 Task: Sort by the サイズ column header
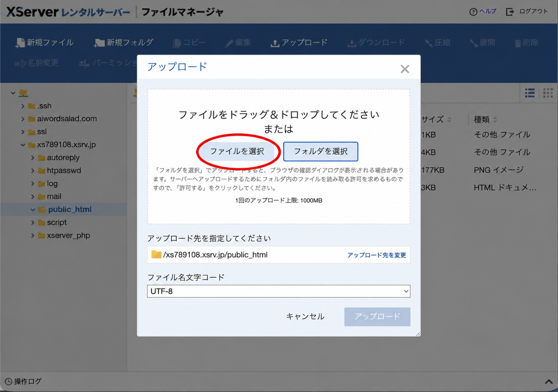(436, 119)
